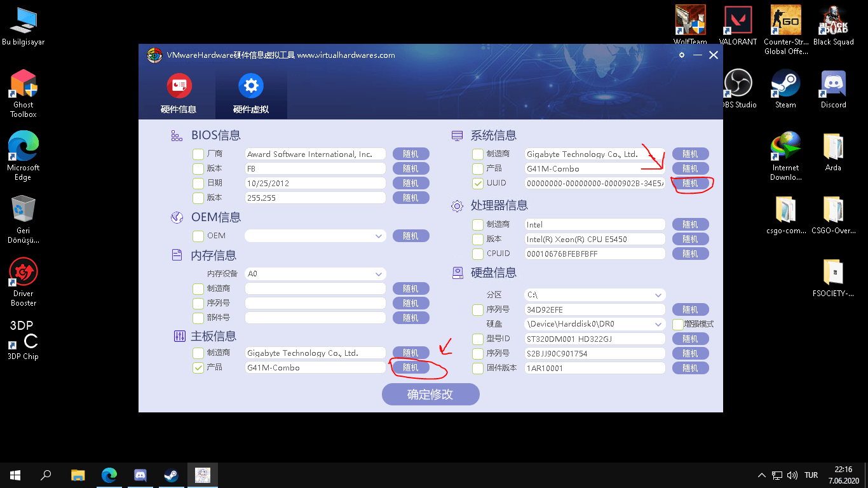The image size is (868, 488).
Task: Select the Counter-Strike Global Offensive shortcut
Action: tap(786, 30)
